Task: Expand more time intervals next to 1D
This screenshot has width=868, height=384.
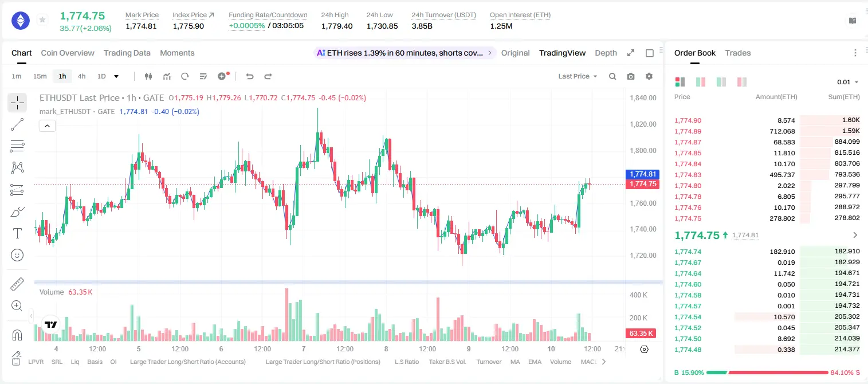Action: 116,76
